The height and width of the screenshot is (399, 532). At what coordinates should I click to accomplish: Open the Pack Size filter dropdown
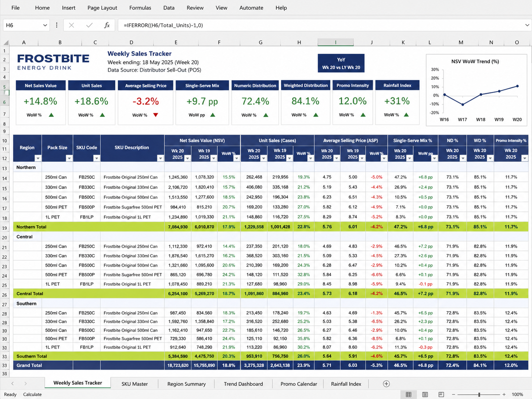coord(69,158)
